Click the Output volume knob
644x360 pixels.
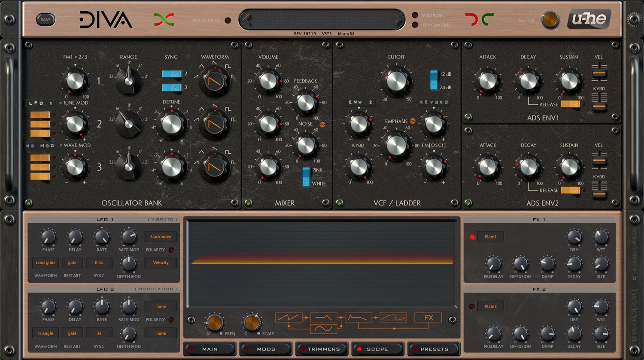[x=550, y=20]
